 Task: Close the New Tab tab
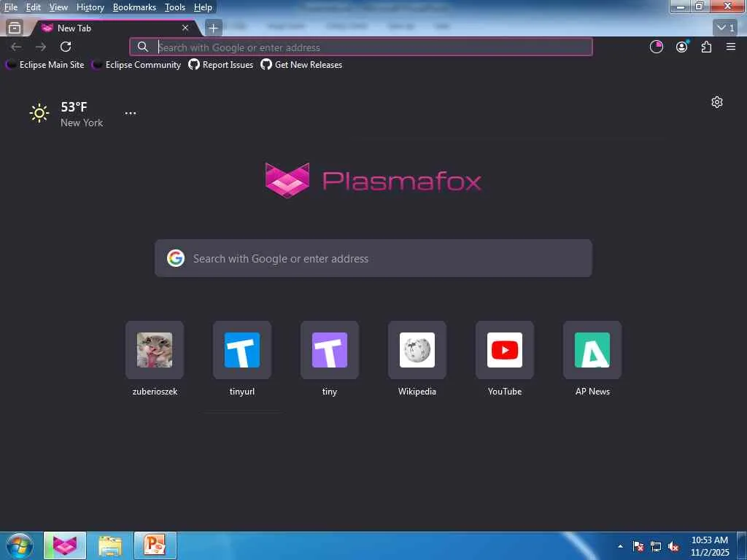(185, 28)
